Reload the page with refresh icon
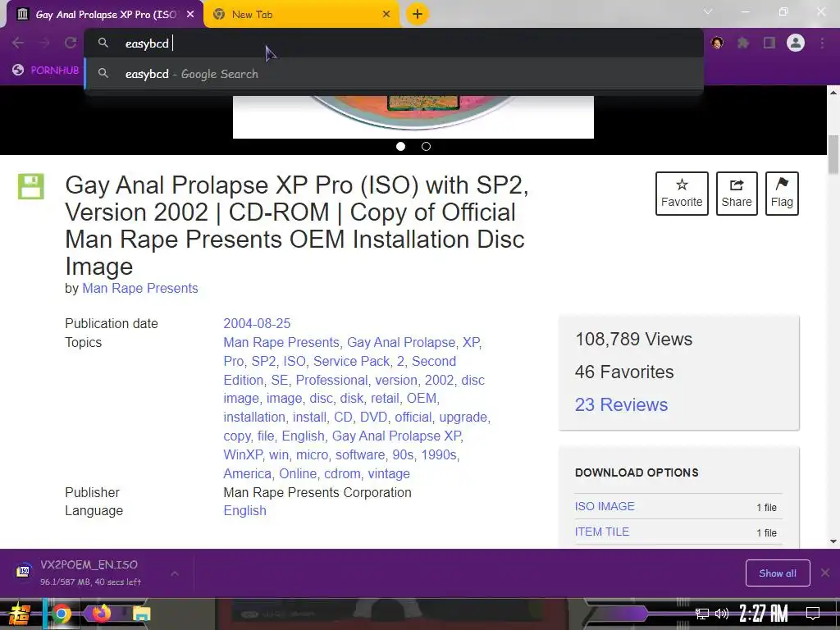840x630 pixels. pyautogui.click(x=71, y=43)
